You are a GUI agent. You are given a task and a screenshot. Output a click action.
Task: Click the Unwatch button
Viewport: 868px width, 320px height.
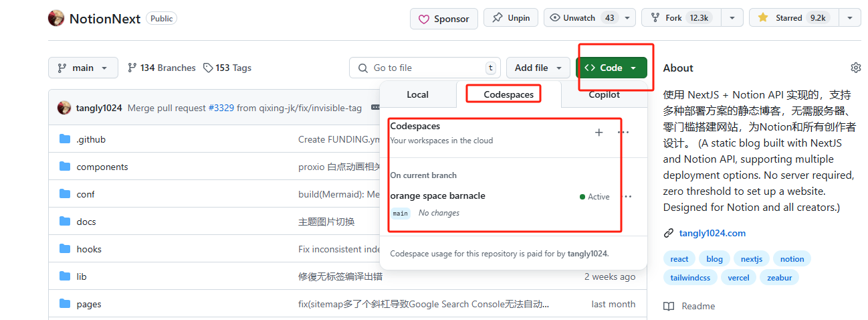[582, 18]
